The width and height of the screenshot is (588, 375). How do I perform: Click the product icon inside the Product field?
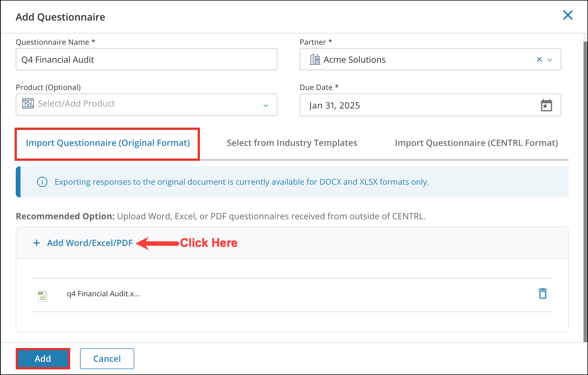coord(28,104)
